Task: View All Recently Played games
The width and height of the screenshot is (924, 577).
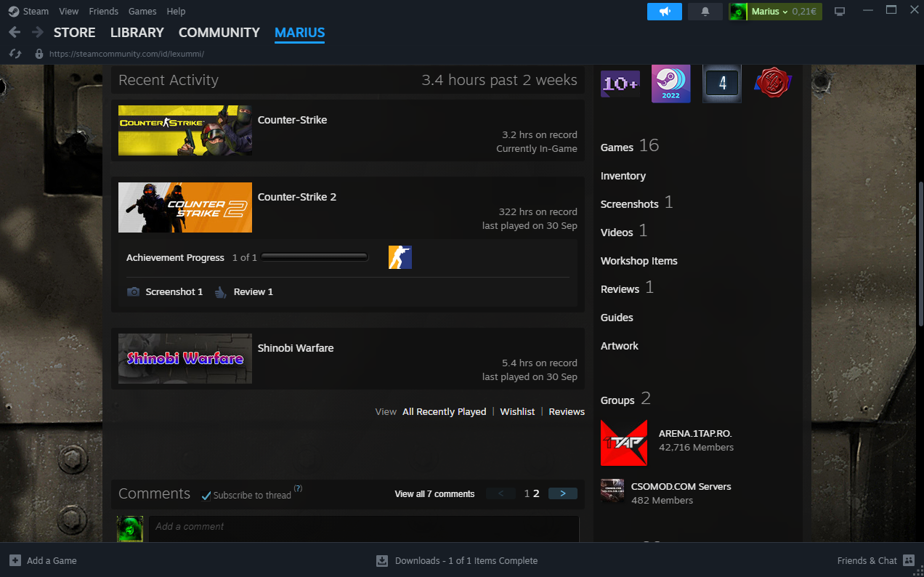Action: [445, 412]
